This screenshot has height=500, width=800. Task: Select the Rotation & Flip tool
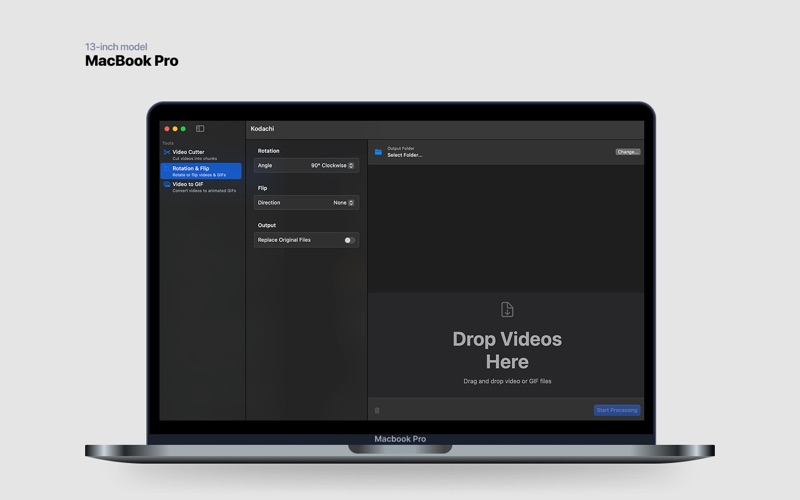(201, 171)
